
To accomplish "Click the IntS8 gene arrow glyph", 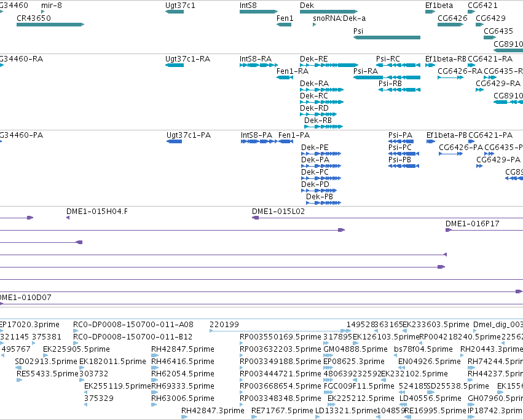I will click(x=259, y=12).
